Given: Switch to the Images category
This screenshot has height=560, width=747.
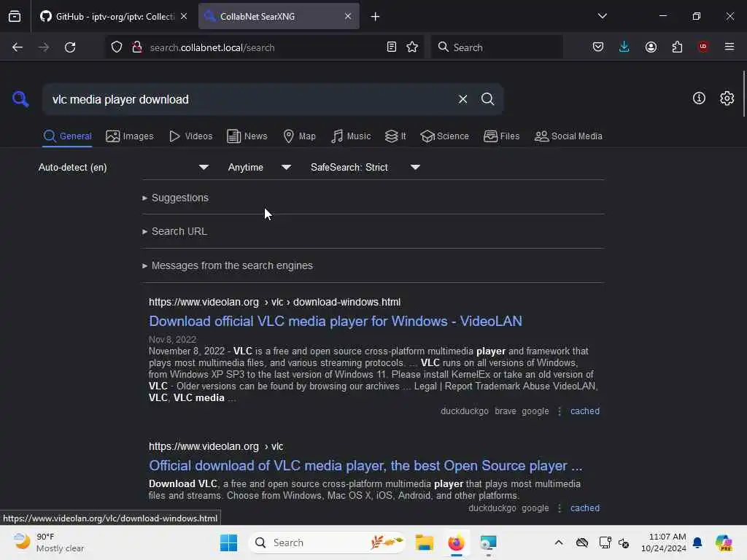Looking at the screenshot, I should click(130, 136).
